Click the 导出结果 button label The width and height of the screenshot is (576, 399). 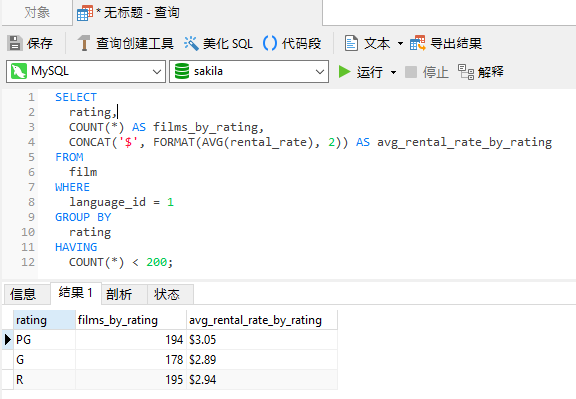(x=456, y=43)
